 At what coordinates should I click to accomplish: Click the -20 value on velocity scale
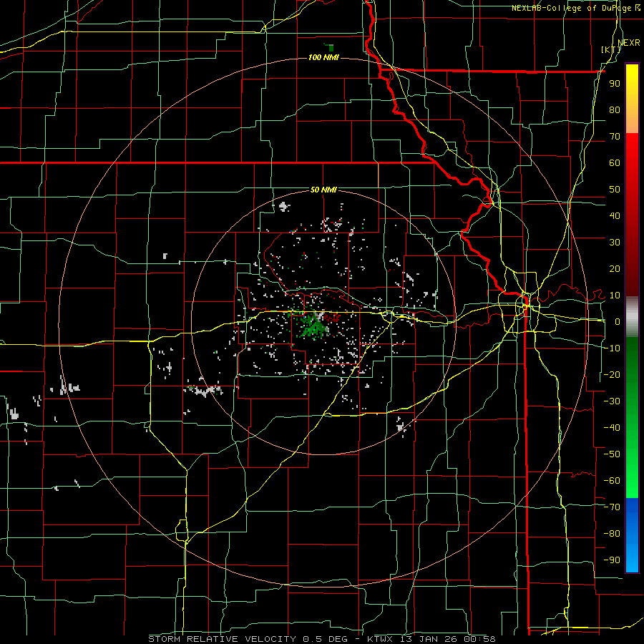(612, 374)
